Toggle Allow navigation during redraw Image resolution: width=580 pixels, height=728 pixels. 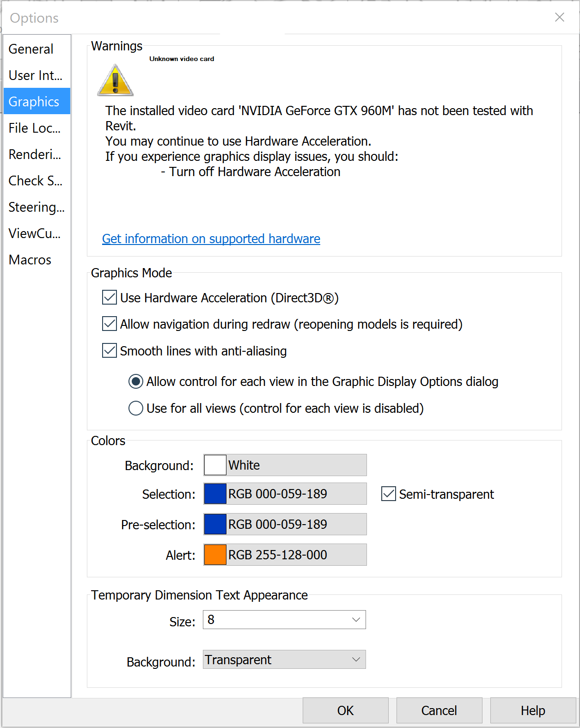point(109,324)
